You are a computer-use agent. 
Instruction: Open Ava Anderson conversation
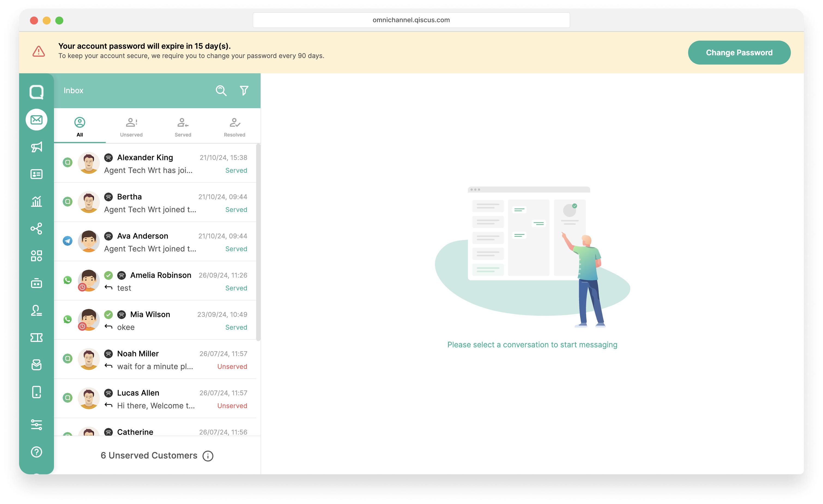[155, 242]
